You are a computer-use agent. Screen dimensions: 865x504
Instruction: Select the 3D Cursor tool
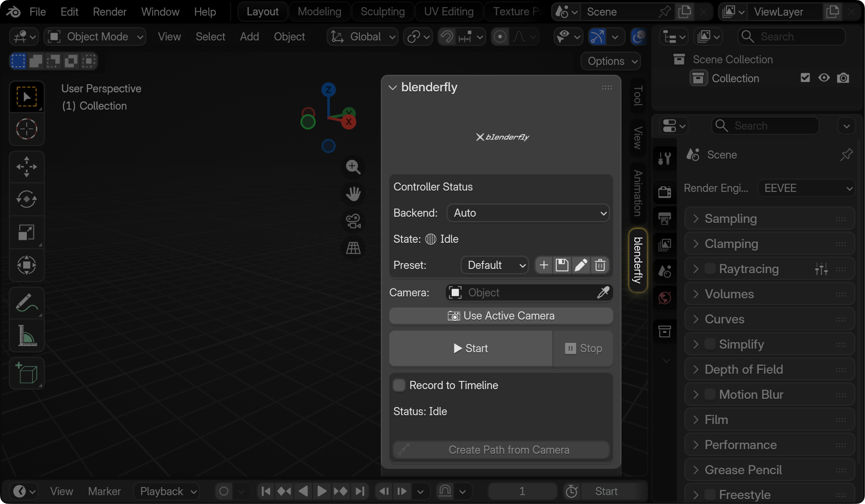pos(27,129)
